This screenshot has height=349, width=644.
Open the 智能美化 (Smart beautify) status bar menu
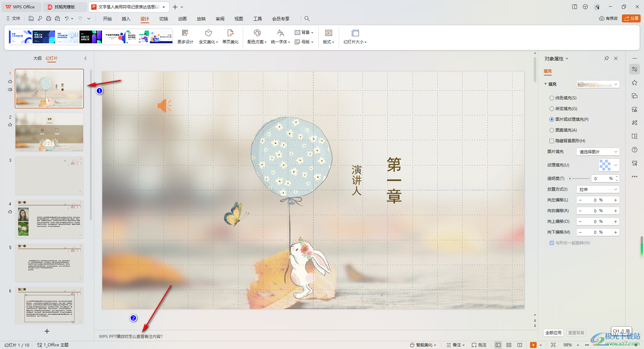(x=423, y=345)
